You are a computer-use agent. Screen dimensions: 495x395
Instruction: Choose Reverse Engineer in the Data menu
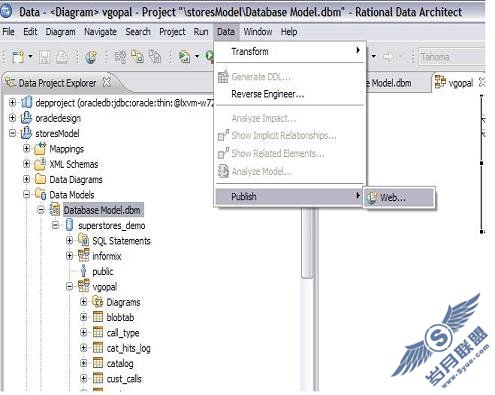tap(290, 94)
